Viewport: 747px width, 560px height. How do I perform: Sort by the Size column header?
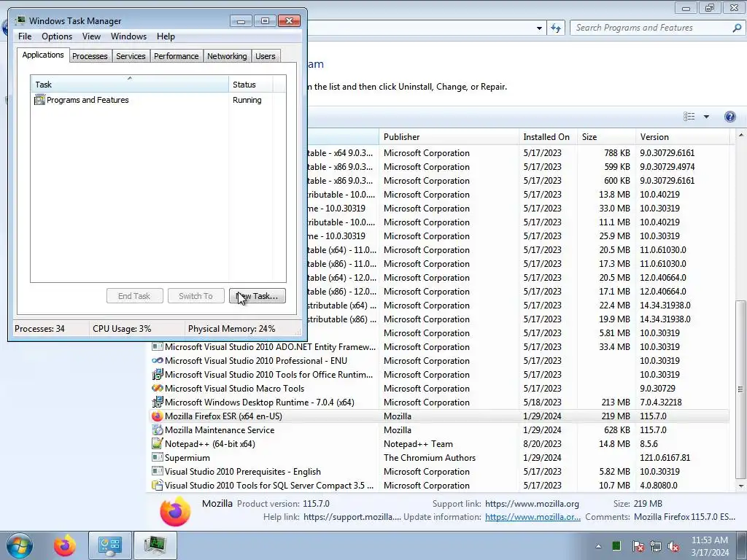point(606,136)
